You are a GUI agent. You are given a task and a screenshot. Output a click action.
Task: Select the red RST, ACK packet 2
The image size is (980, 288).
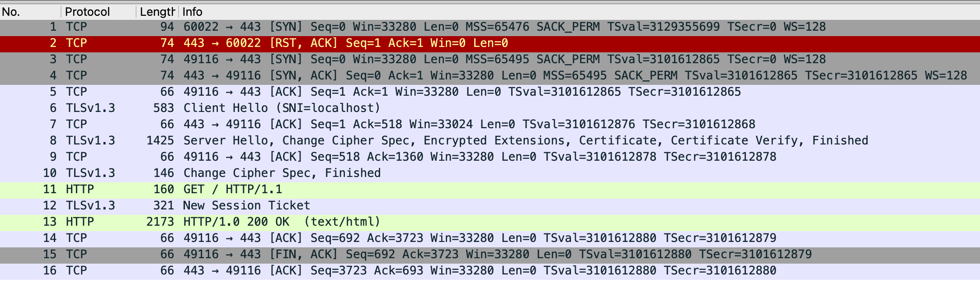490,44
